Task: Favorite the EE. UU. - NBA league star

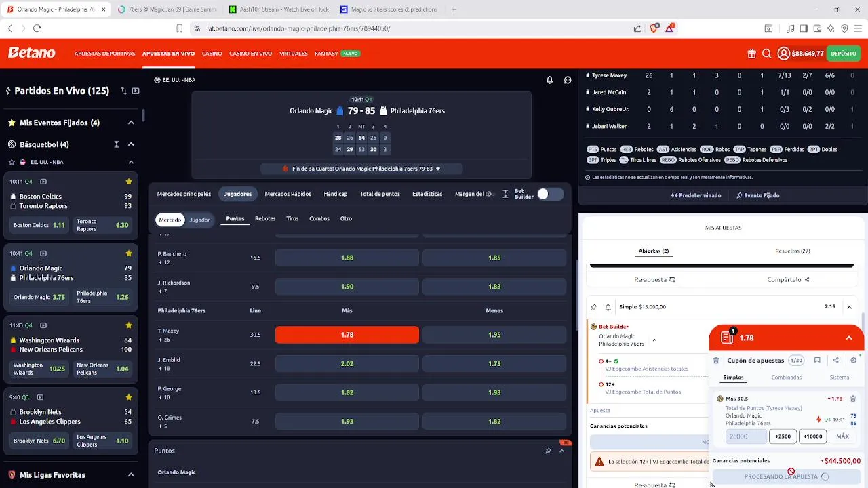Action: pyautogui.click(x=12, y=162)
